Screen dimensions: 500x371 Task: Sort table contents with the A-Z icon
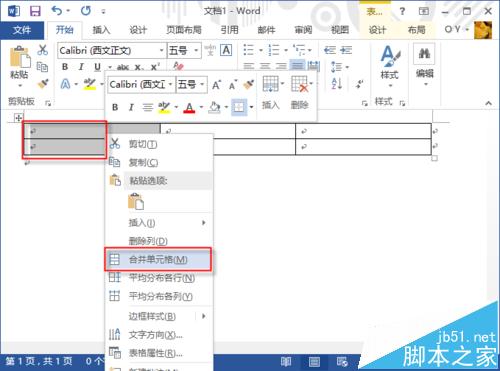pos(337,83)
